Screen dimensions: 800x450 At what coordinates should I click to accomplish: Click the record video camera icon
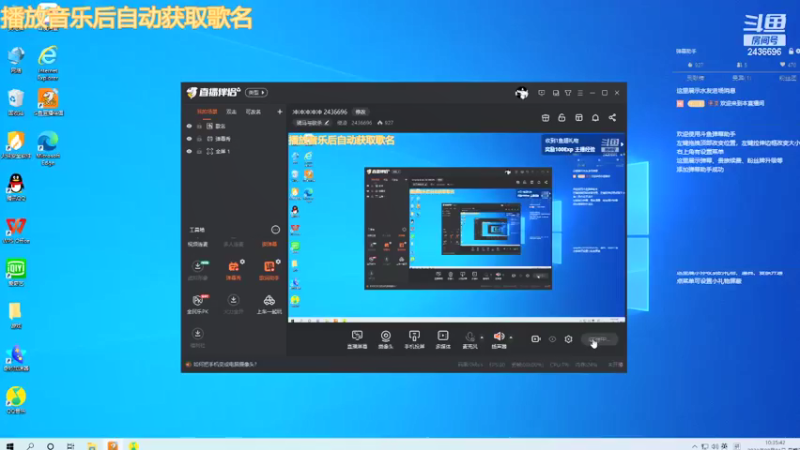coord(536,339)
